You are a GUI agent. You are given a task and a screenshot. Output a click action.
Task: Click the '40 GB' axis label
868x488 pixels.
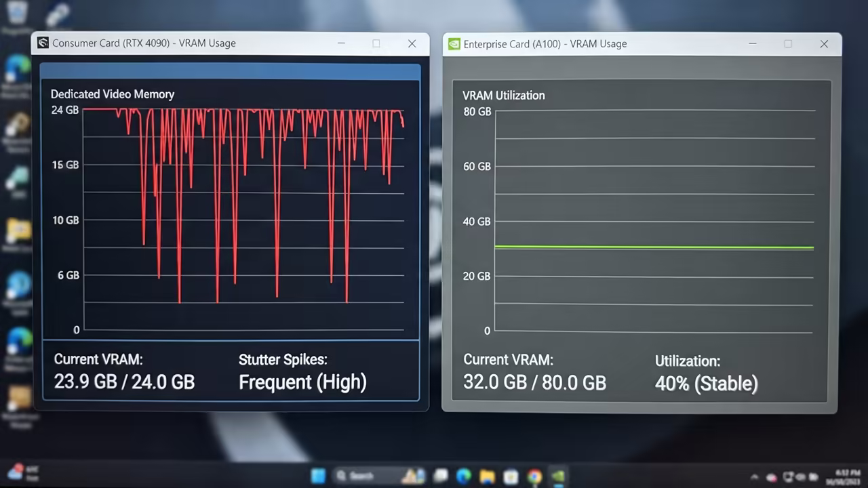pyautogui.click(x=477, y=222)
